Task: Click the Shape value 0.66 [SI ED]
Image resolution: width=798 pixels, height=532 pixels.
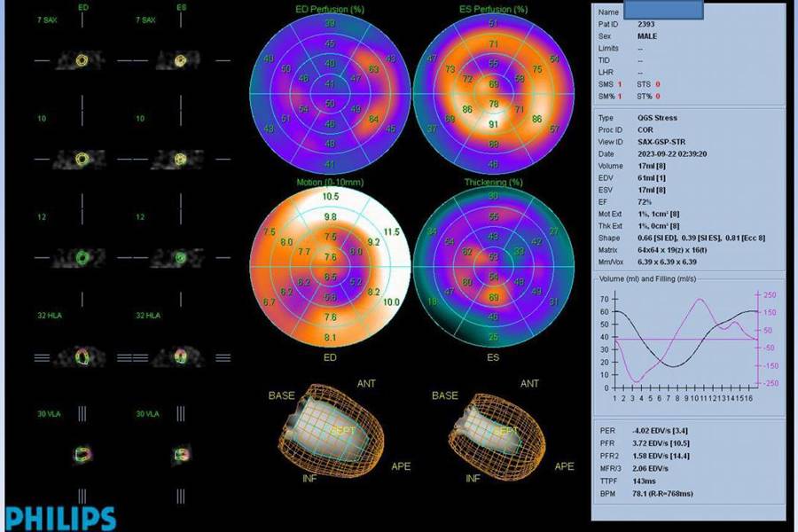Action: (x=658, y=239)
